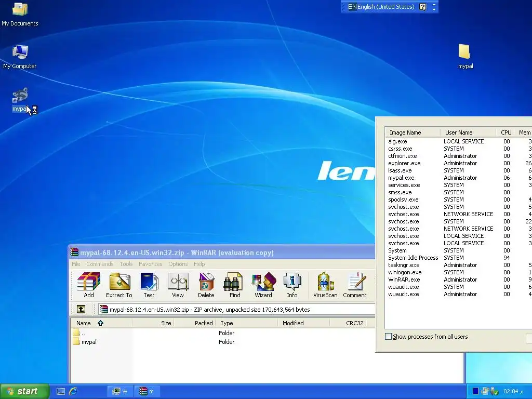Screen dimensions: 532x399
Task: Click the Delete icon in WinRAR toolbar
Action: (206, 285)
